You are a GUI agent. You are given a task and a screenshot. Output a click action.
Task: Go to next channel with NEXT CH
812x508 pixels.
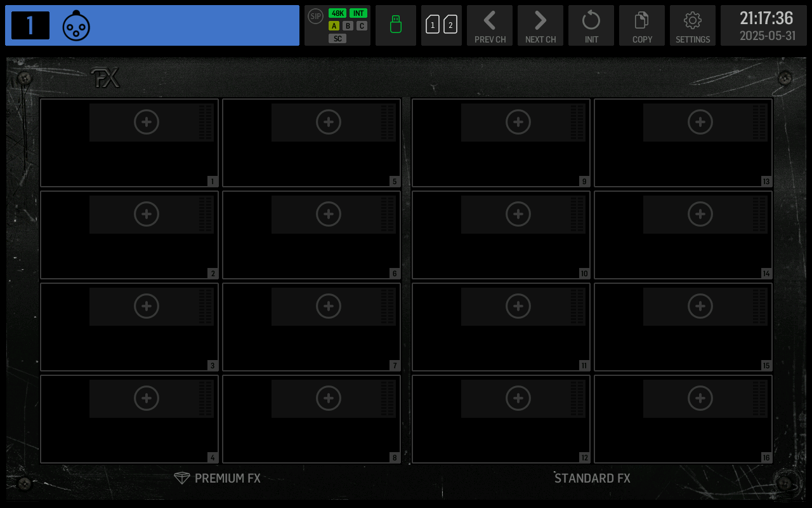pos(540,25)
